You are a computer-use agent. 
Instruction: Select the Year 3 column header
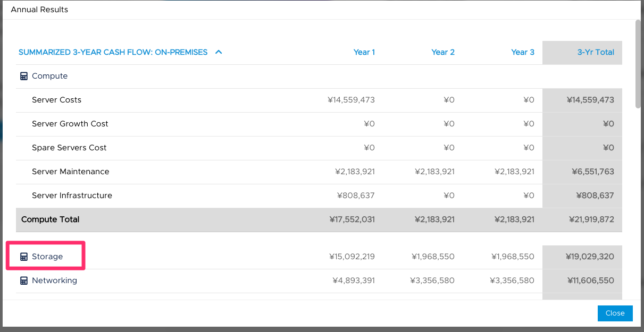tap(523, 52)
